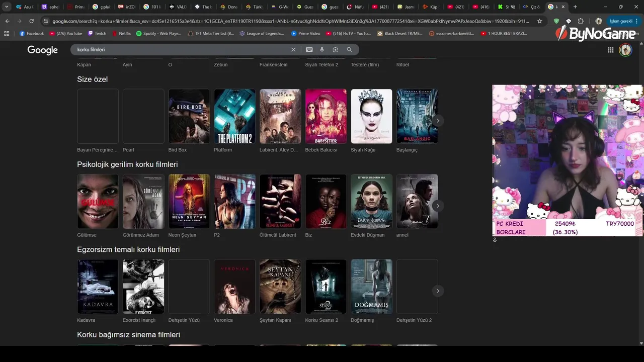Open the Chrome profile avatar in toolbar
Screen dimensions: 644x362
click(x=599, y=21)
